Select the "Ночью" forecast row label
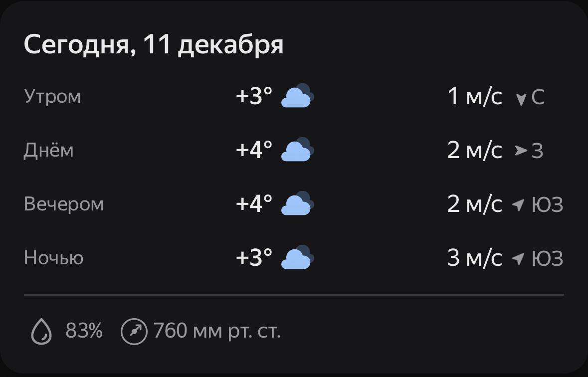 tap(53, 258)
